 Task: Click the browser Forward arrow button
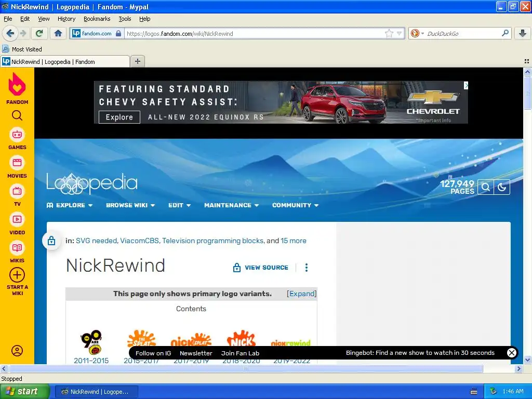[x=23, y=33]
